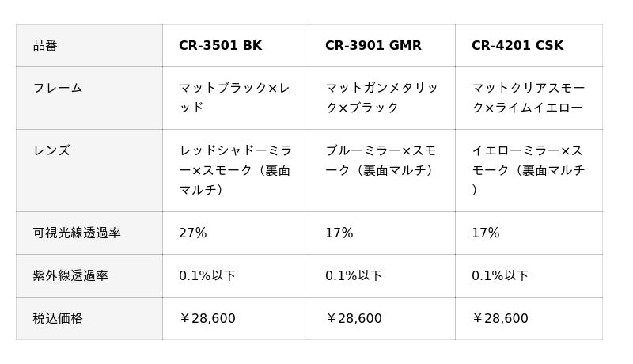Click the CR-3901 GMR column header
Image resolution: width=633 pixels, height=364 pixels.
(x=373, y=46)
